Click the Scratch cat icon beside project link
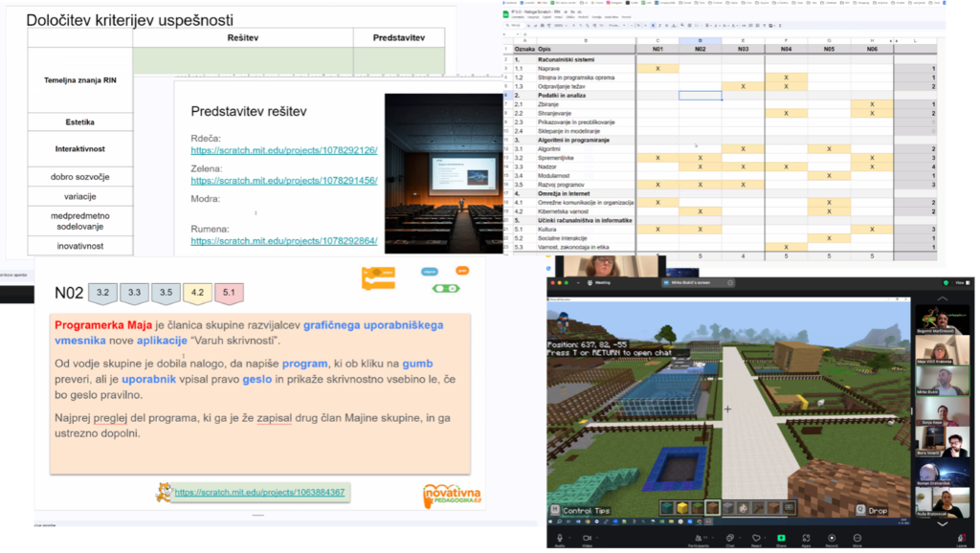Image resolution: width=980 pixels, height=553 pixels. [164, 492]
